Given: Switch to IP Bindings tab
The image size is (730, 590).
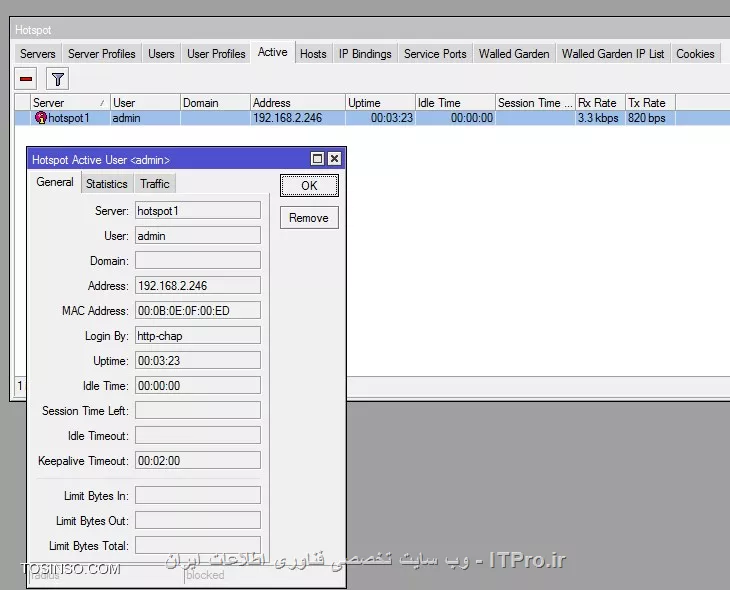Looking at the screenshot, I should (x=365, y=54).
